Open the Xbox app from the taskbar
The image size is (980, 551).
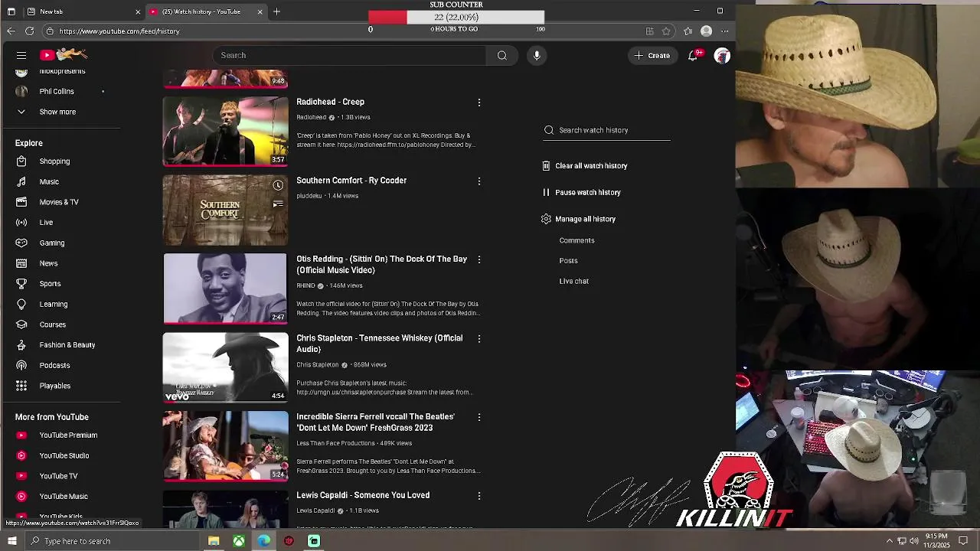[x=239, y=541]
